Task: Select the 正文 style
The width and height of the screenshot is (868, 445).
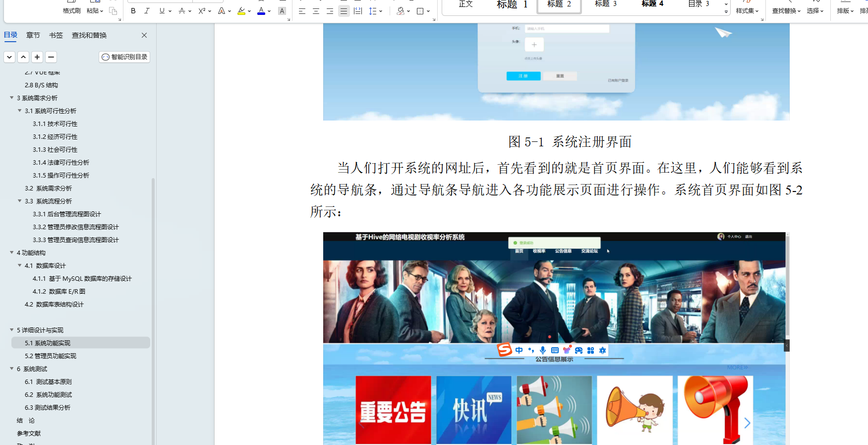Action: coord(466,4)
